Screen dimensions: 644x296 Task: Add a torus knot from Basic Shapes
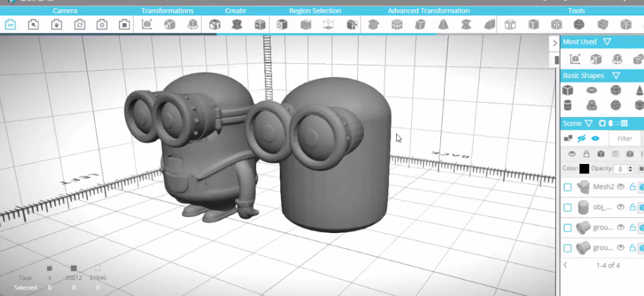(592, 105)
